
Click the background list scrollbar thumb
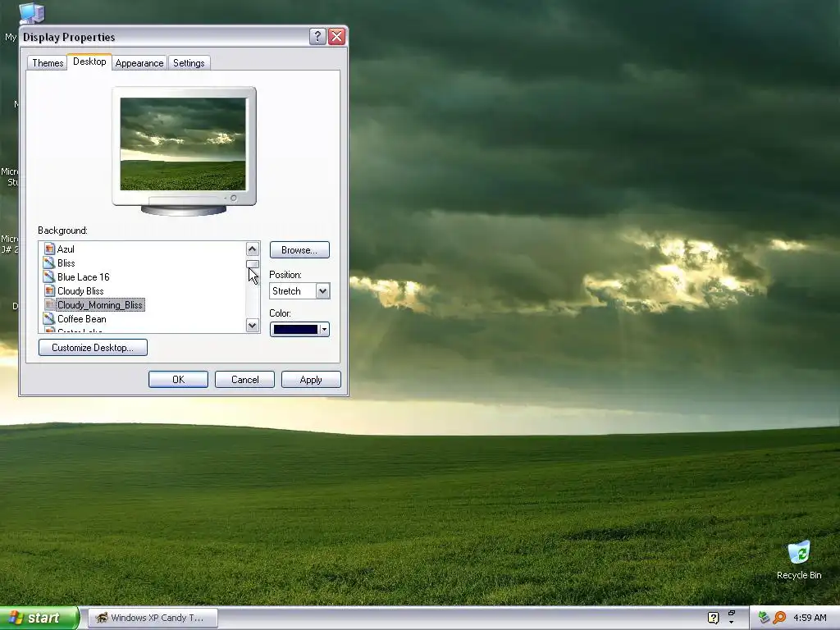pyautogui.click(x=253, y=264)
